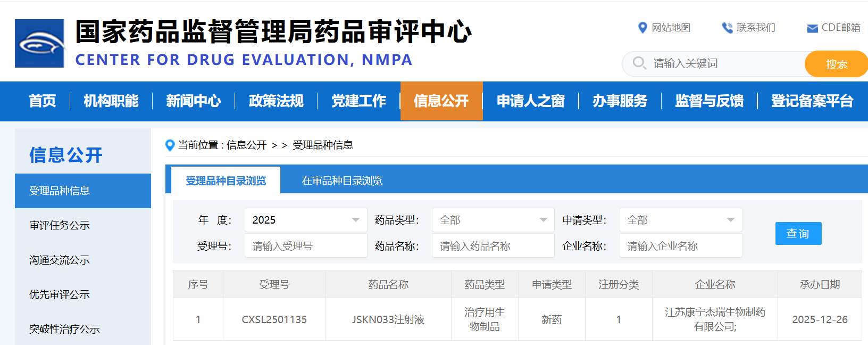This screenshot has width=868, height=345.
Task: Click the CDE fish logo icon
Action: click(39, 44)
